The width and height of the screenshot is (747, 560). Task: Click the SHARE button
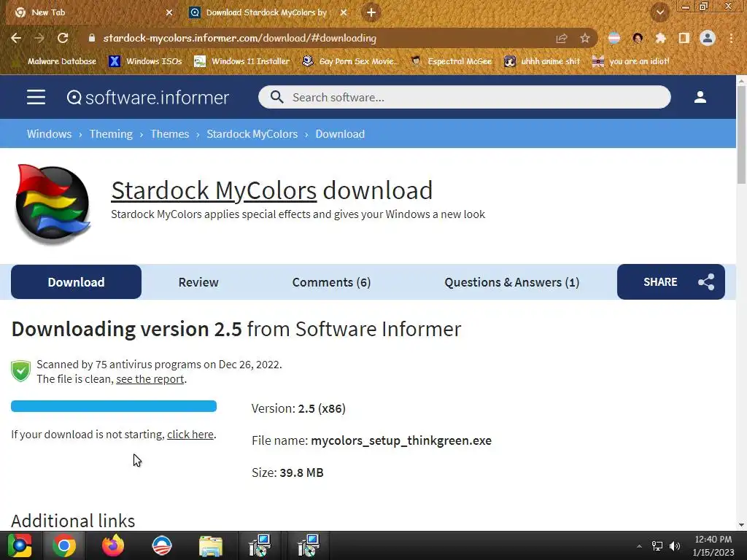tap(671, 282)
